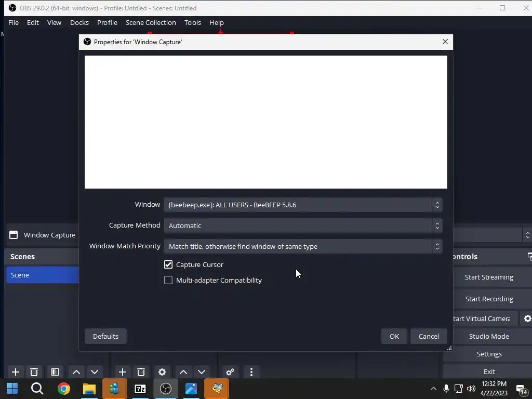
Task: Open audio mixer three-dot menu
Action: pyautogui.click(x=251, y=372)
